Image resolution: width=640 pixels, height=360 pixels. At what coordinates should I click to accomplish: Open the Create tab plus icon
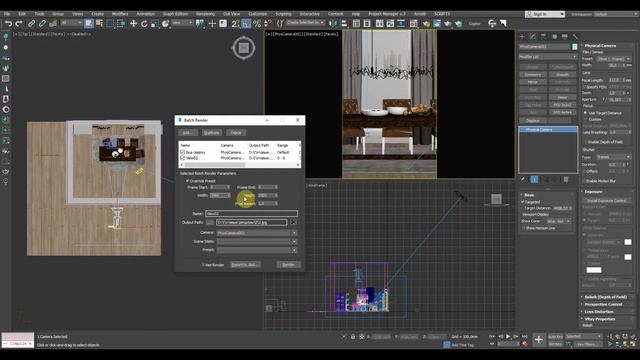[x=522, y=37]
